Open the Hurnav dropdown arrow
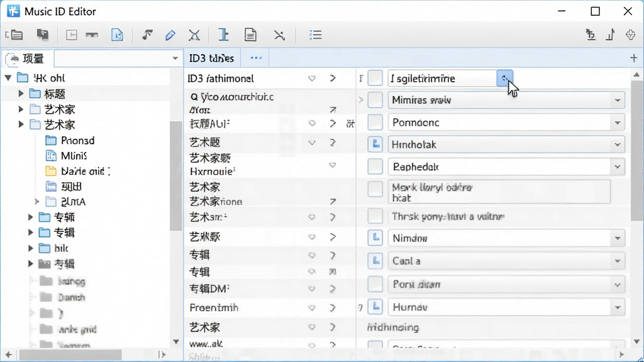Viewport: 644px width, 362px height. 618,307
